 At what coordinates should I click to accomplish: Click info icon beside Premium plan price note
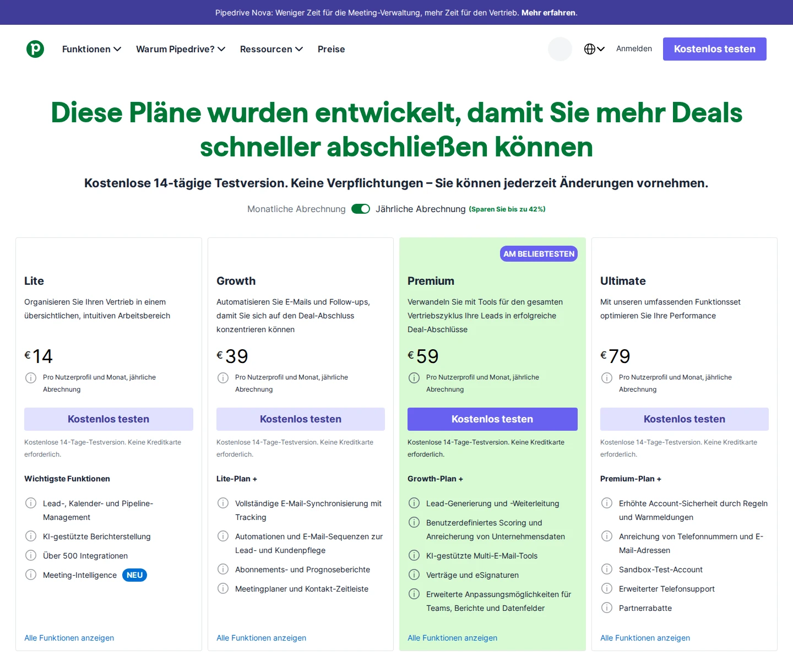coord(414,378)
